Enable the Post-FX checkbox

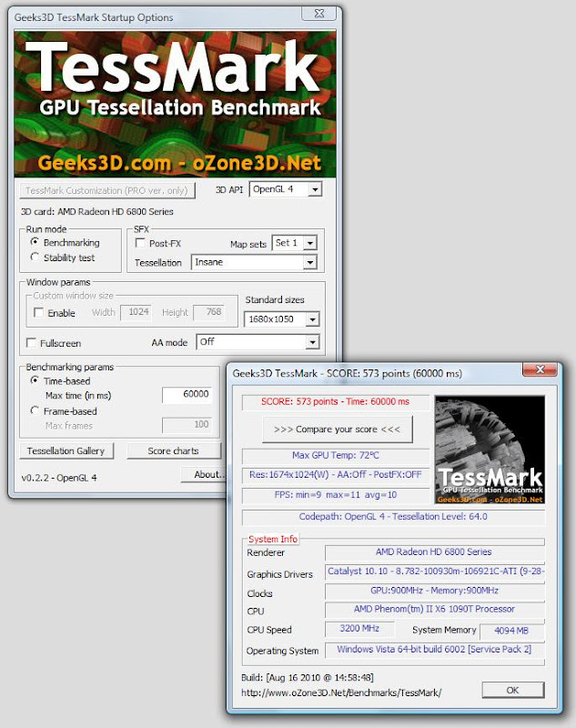point(140,243)
